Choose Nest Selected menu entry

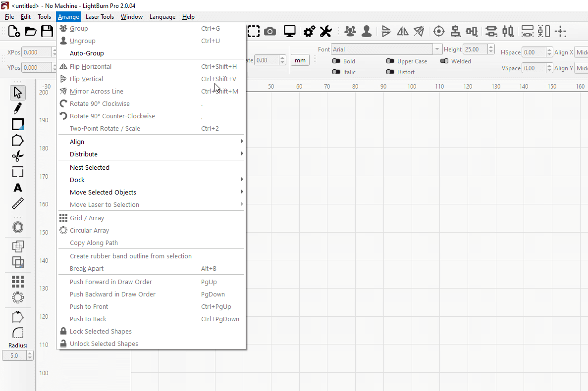151,167
